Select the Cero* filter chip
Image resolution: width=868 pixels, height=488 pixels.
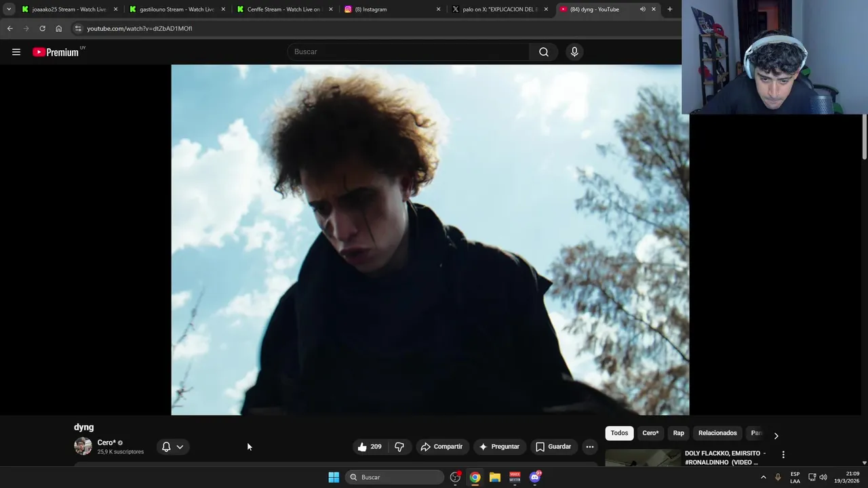tap(650, 433)
